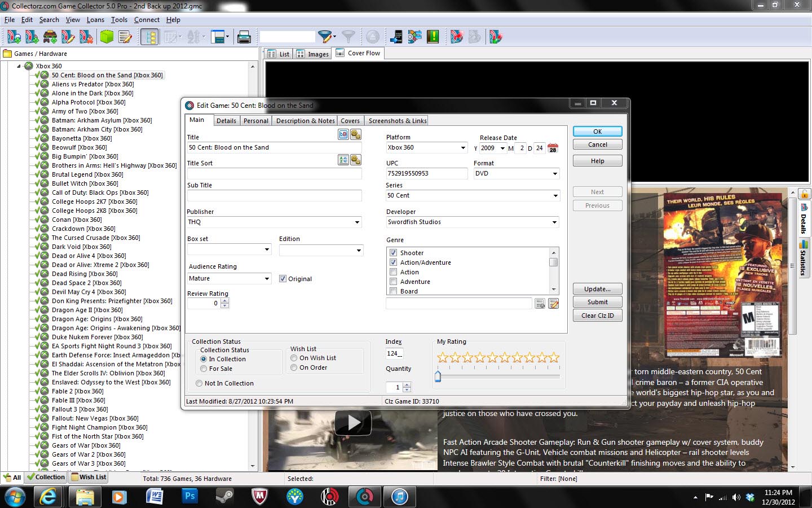Switch to the Screenshots & Links tab
Screen dimensions: 812x508
398,121
